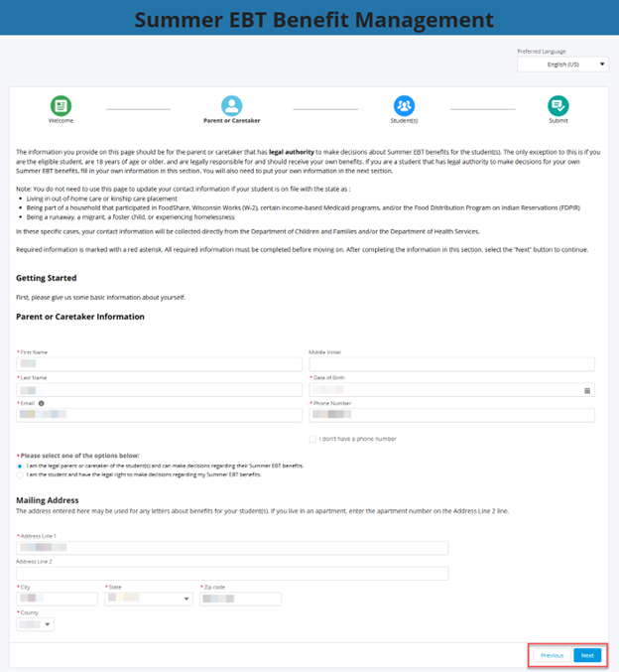Screen dimensions: 619x672
Task: Open the Preferred Language dropdown
Action: pos(562,65)
